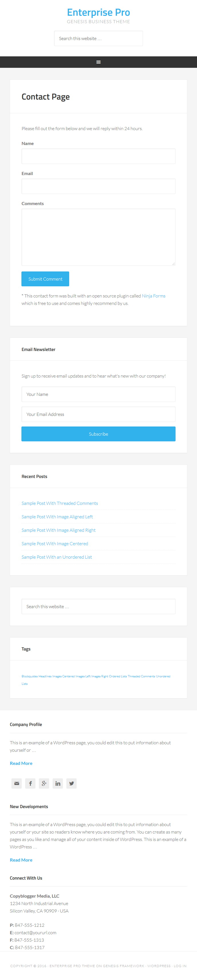
Task: Open Sample Post With Threaded Comments
Action: point(60,503)
